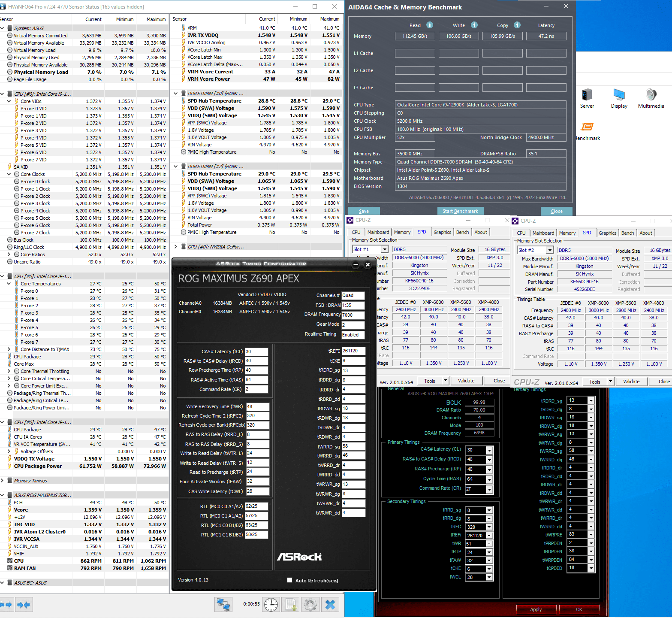Collapse the Core Clocks tree node
672x618 pixels.
tap(9, 174)
